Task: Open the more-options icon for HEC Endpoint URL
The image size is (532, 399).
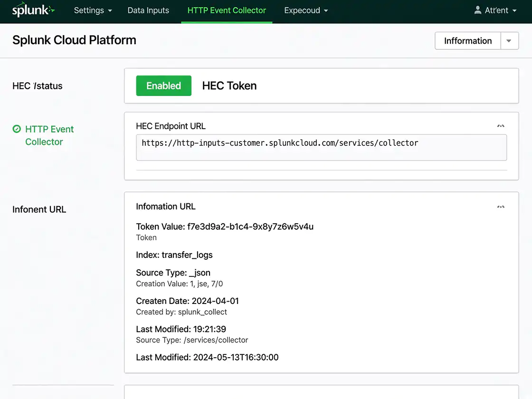Action: click(501, 126)
